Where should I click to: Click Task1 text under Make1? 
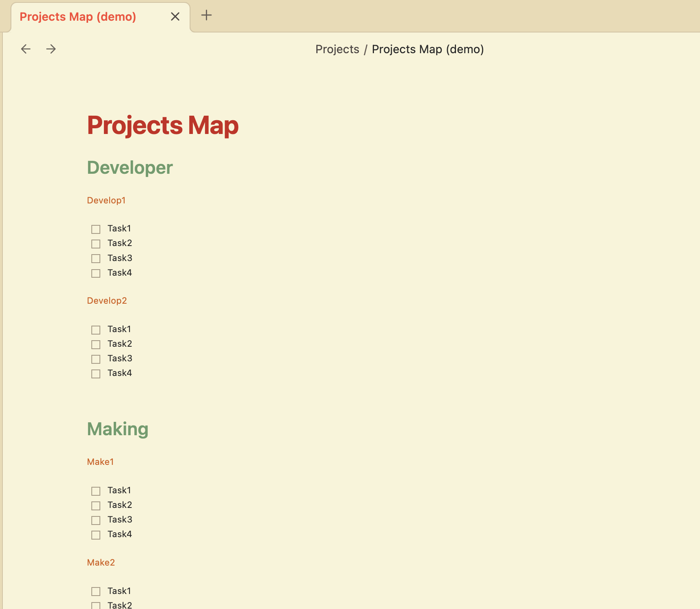[x=119, y=490]
